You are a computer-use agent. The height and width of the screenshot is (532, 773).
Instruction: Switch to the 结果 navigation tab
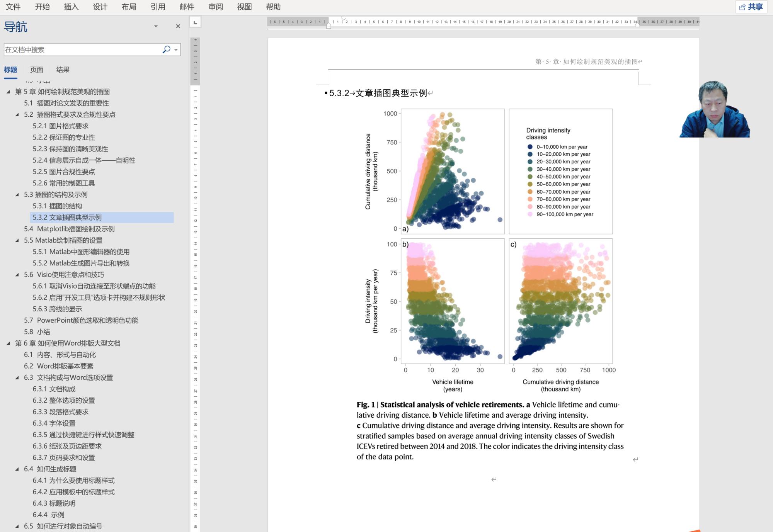coord(63,70)
